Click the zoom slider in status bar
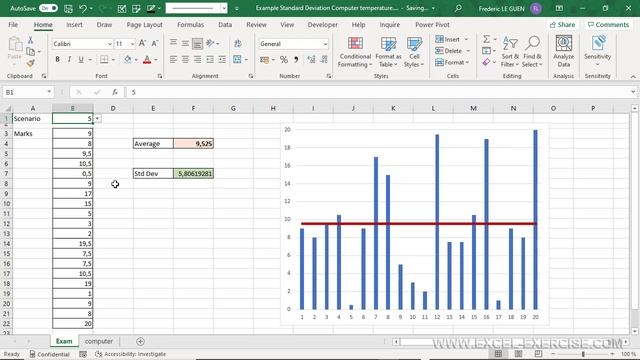Viewport: 640px width, 360px height. coord(583,354)
